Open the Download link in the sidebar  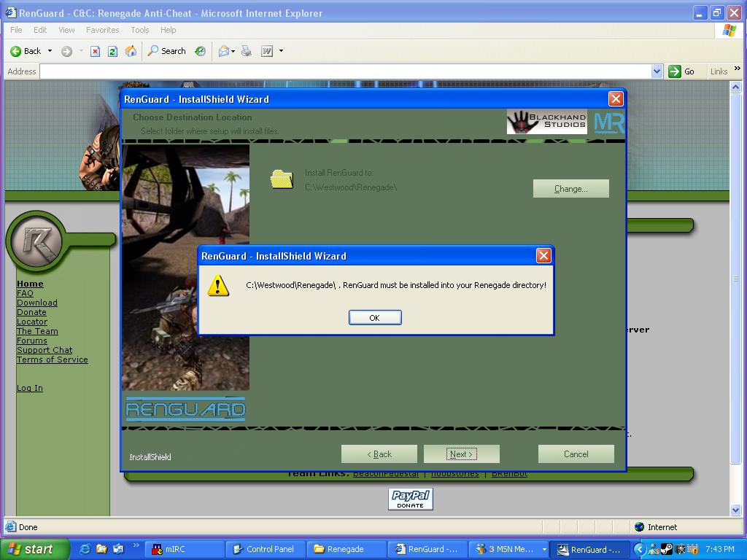coord(36,303)
